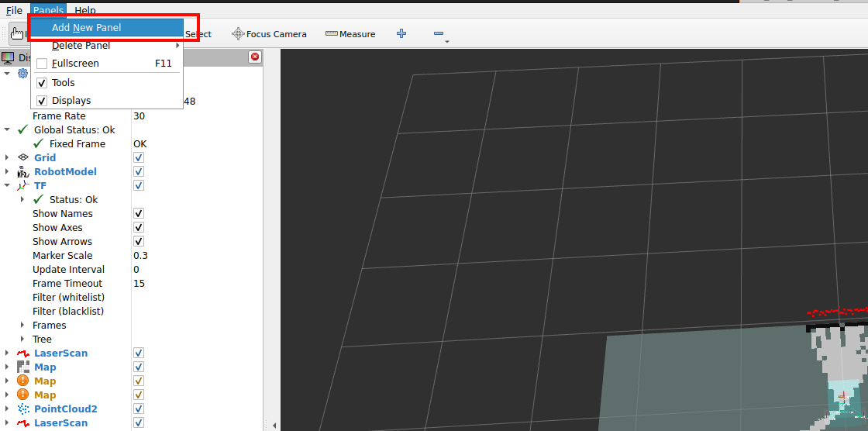Image resolution: width=868 pixels, height=431 pixels.
Task: Disable the Show Arrows checkbox
Action: coord(139,242)
